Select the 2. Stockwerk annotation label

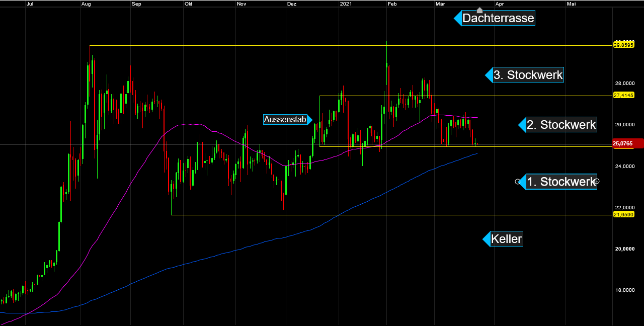point(561,124)
